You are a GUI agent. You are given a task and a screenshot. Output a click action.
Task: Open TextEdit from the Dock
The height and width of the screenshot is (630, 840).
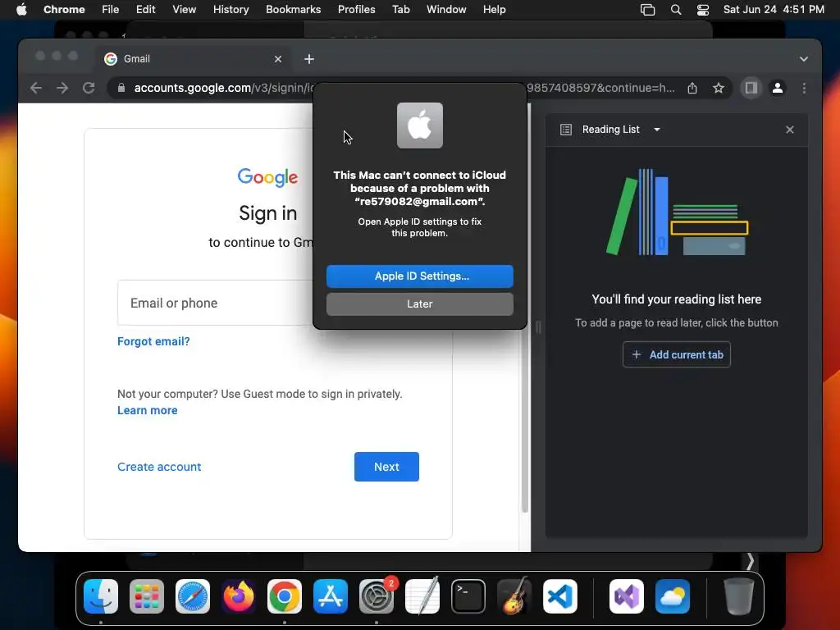coord(422,596)
